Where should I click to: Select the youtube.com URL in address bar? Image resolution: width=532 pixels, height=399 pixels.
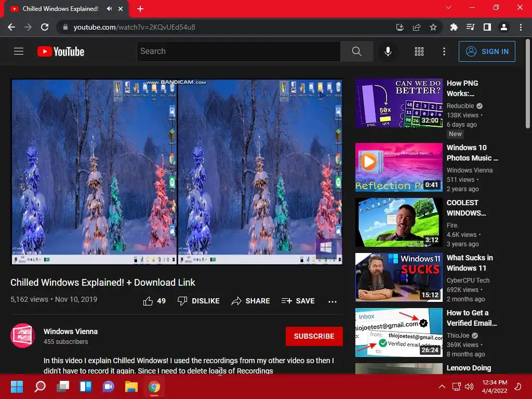pos(135,27)
